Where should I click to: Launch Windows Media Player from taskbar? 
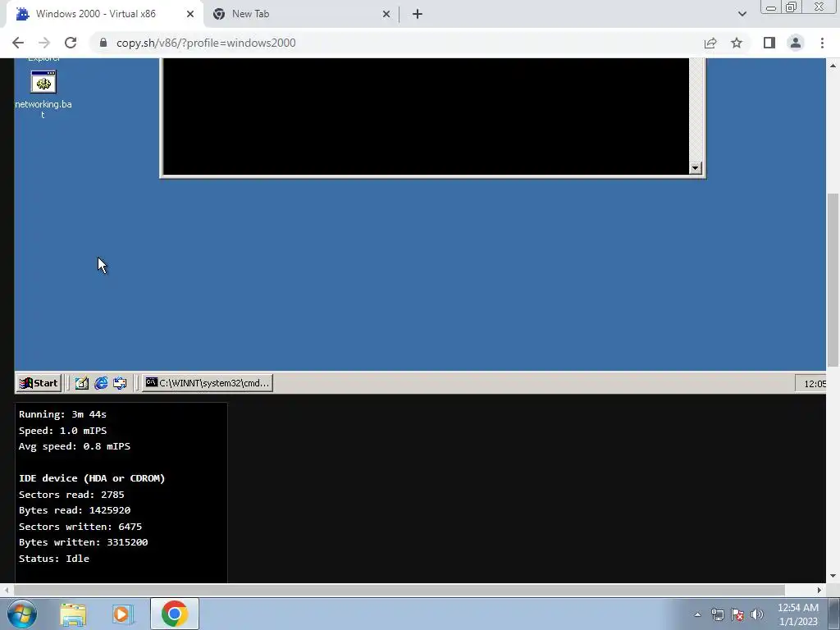tap(122, 614)
